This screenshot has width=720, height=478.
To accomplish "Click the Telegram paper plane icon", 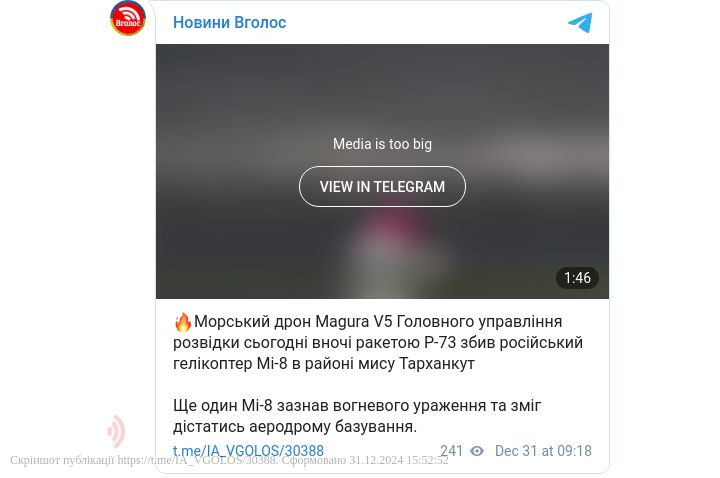I will click(580, 22).
